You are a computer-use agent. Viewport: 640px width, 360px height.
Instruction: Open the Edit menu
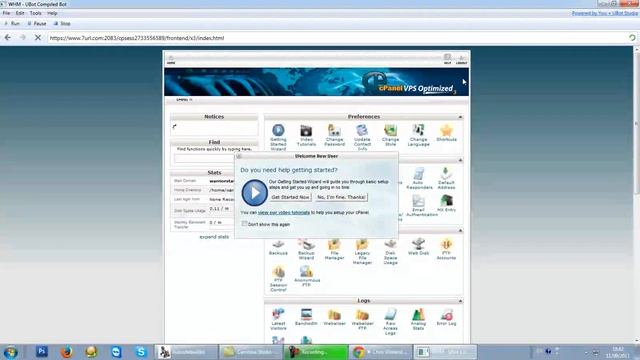coord(20,13)
